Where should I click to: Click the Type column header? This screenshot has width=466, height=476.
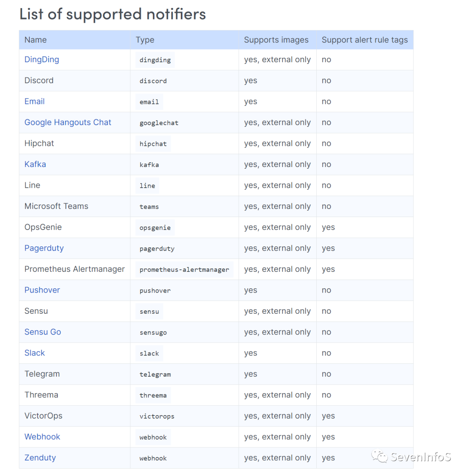coord(145,40)
